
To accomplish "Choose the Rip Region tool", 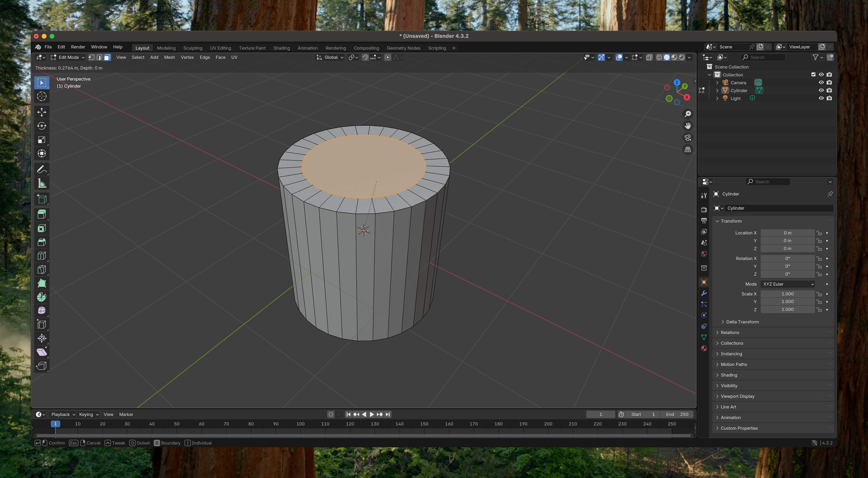I will 41,366.
